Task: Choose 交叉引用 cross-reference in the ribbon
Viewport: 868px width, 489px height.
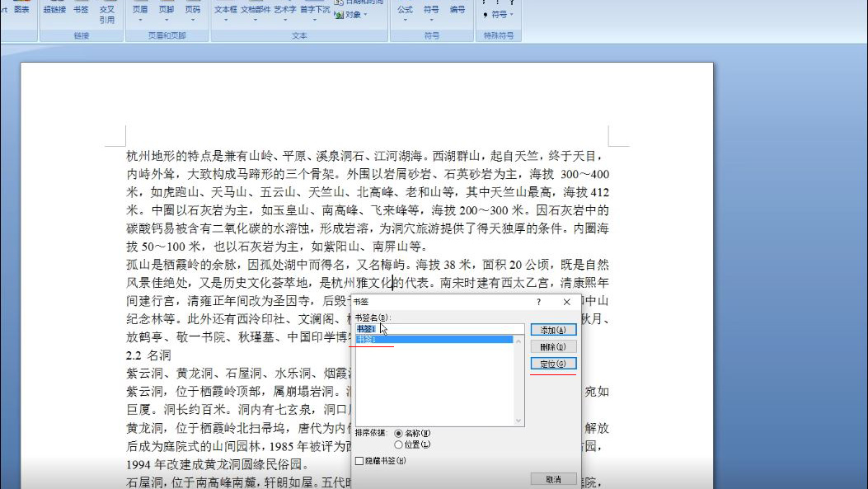Action: pyautogui.click(x=107, y=13)
